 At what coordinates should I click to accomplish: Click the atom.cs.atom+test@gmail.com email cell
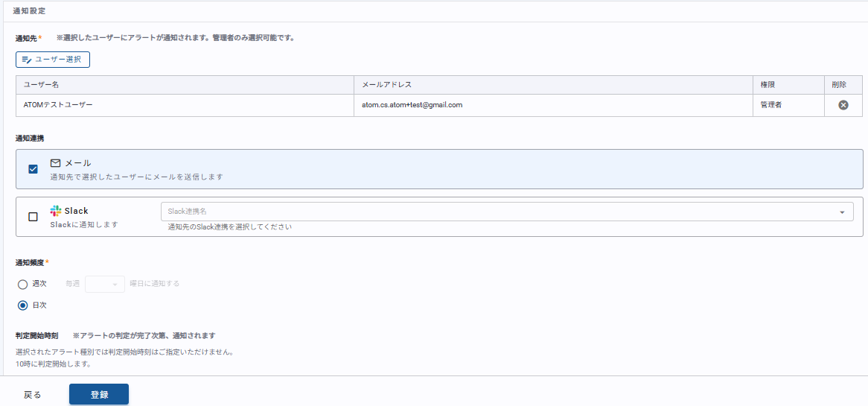[x=412, y=105]
